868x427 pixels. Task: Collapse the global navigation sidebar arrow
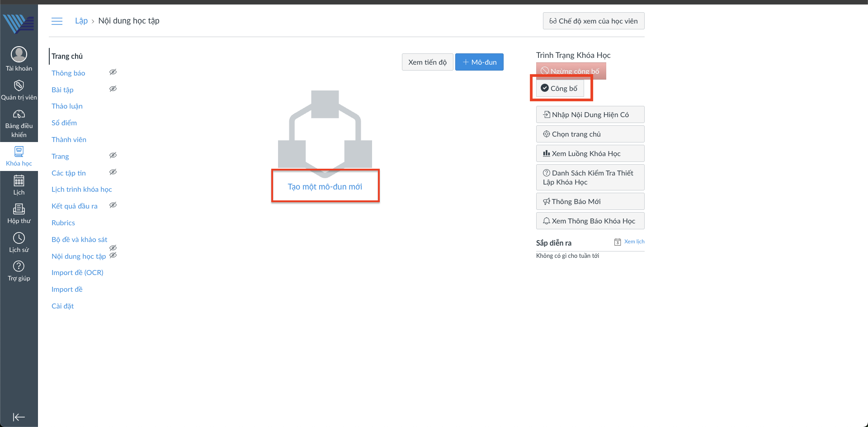[19, 417]
